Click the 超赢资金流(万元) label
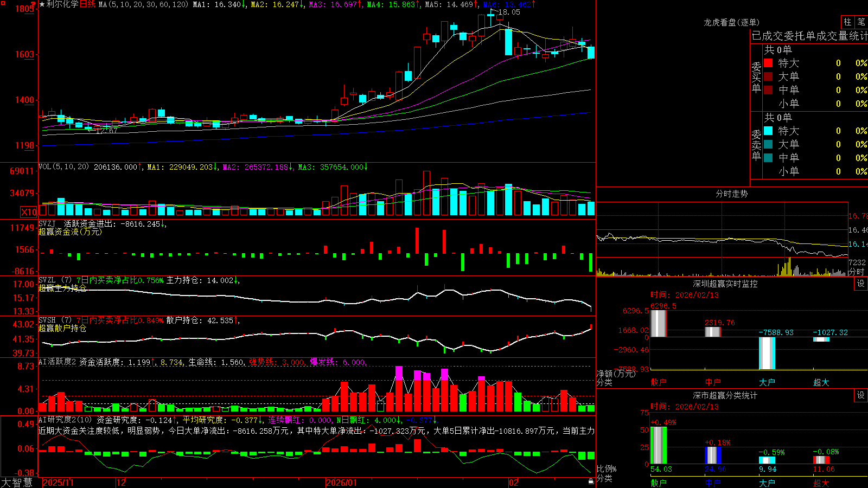The height and width of the screenshot is (488, 868). pos(70,232)
